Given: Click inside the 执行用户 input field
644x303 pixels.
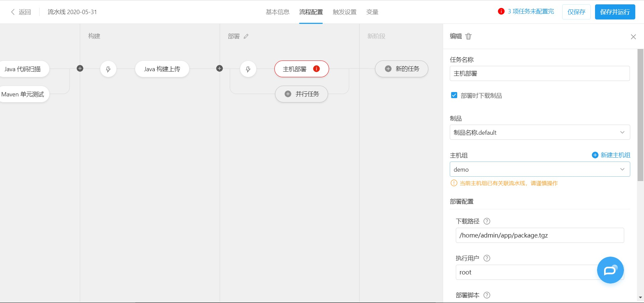Looking at the screenshot, I should (x=523, y=272).
